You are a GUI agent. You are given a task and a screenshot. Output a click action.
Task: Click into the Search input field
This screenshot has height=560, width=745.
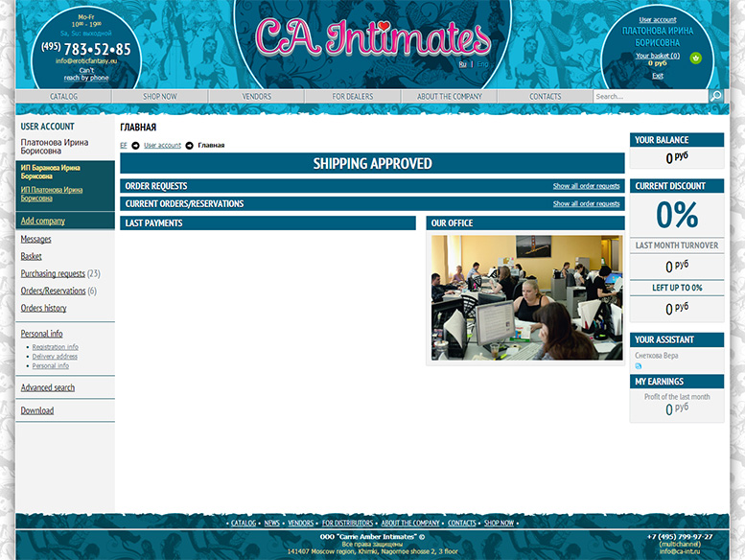650,97
